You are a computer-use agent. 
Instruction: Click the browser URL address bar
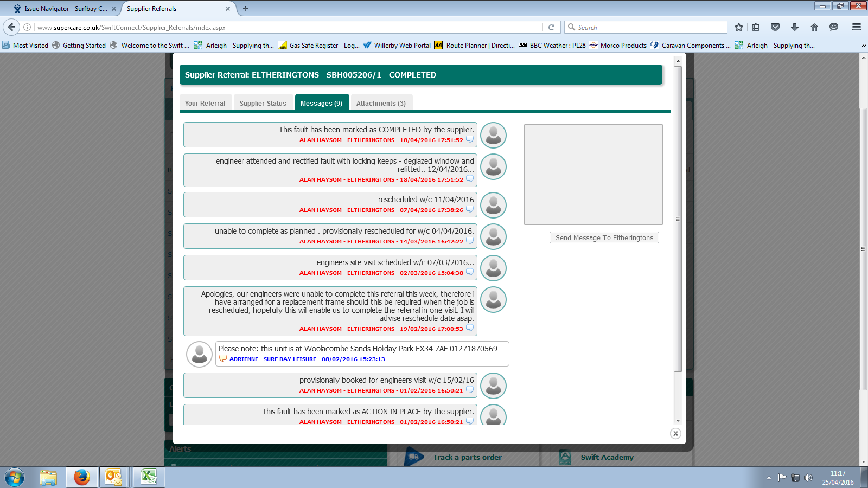(288, 27)
